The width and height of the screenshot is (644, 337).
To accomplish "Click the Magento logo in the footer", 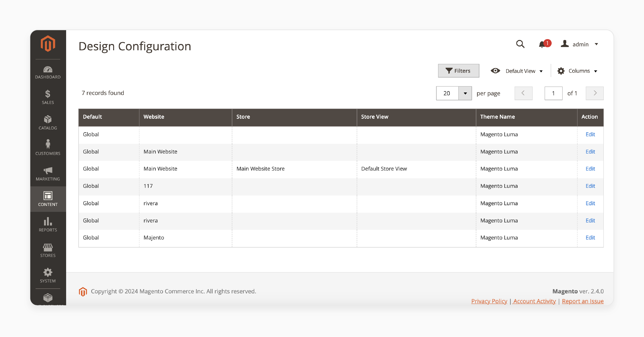I will pyautogui.click(x=83, y=292).
